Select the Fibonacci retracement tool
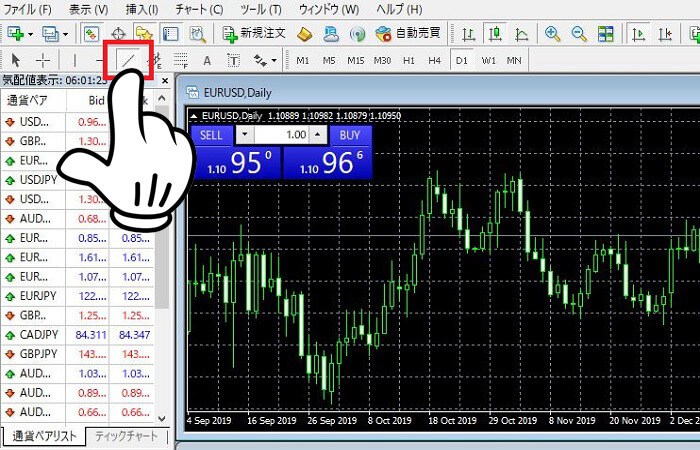 181,60
